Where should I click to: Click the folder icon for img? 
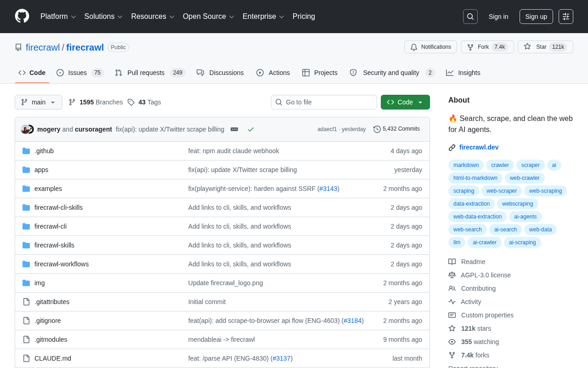click(26, 283)
